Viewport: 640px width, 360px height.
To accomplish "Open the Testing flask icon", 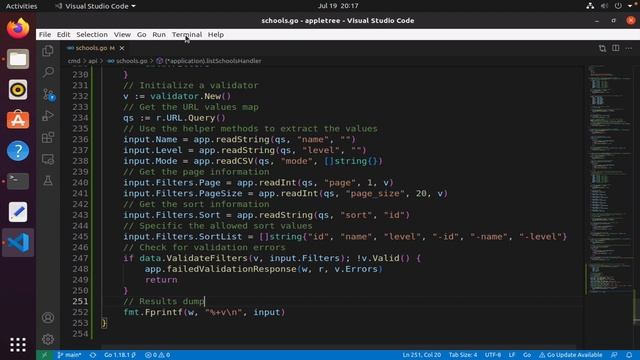I will pyautogui.click(x=48, y=181).
